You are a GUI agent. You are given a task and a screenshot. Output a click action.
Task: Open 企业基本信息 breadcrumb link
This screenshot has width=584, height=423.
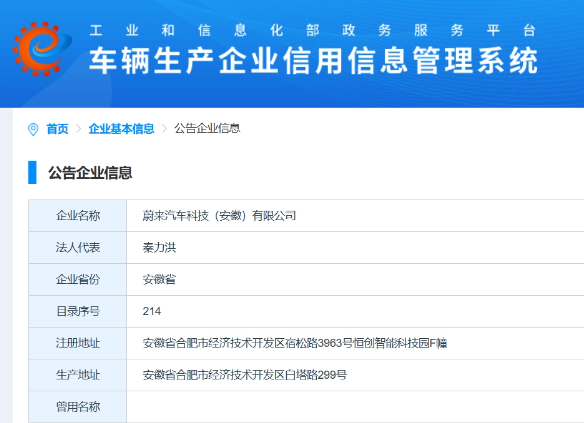click(x=121, y=129)
